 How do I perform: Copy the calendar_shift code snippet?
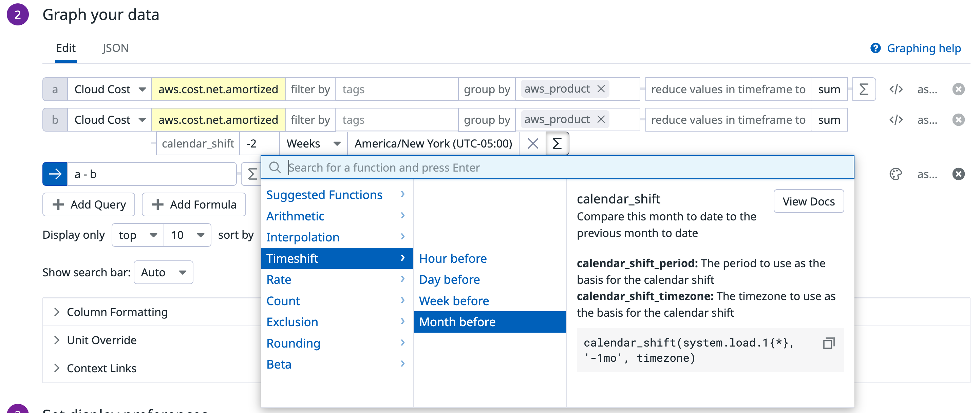[x=829, y=343]
